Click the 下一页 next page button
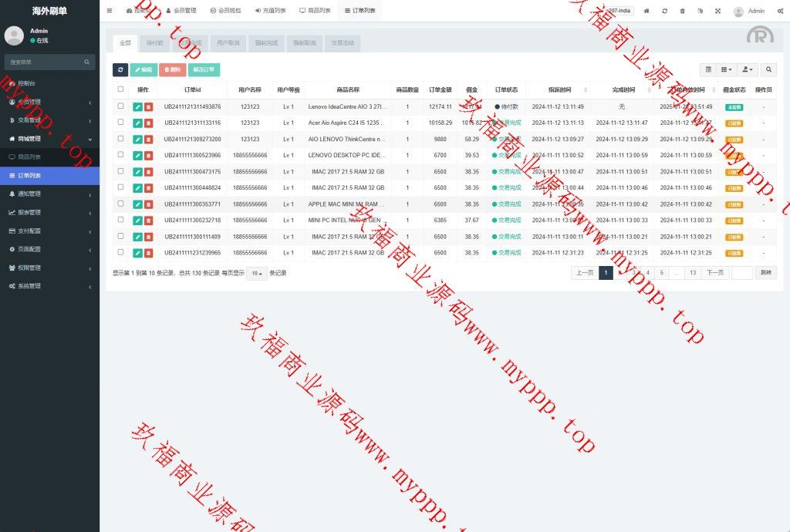790x532 pixels. 715,273
